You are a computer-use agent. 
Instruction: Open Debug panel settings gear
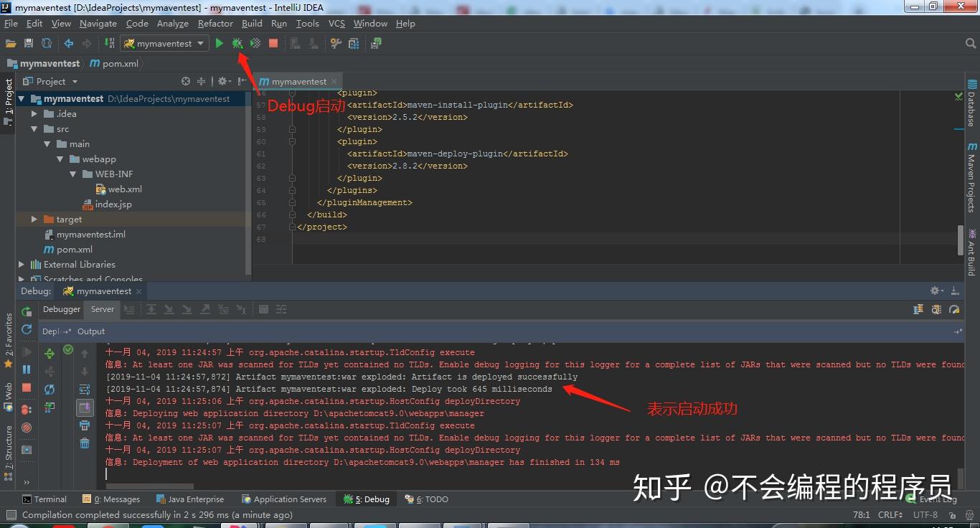tap(936, 291)
